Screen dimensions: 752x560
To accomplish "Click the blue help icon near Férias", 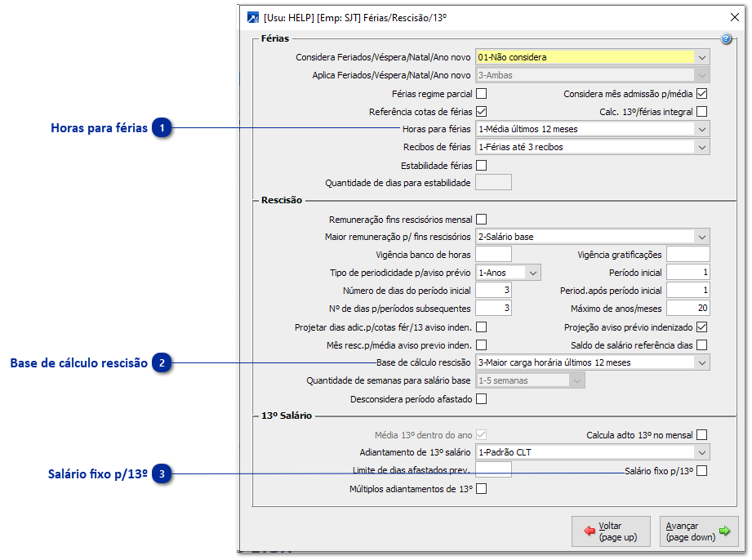I will [x=726, y=39].
